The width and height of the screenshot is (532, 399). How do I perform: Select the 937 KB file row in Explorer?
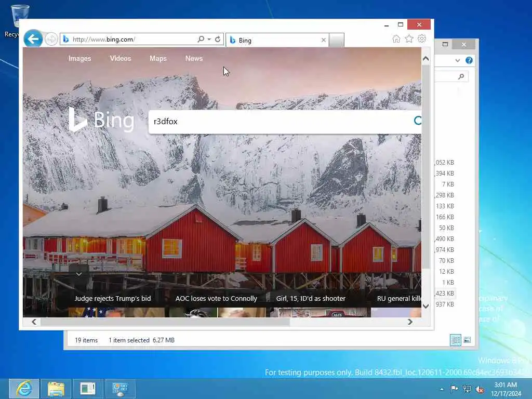click(445, 304)
